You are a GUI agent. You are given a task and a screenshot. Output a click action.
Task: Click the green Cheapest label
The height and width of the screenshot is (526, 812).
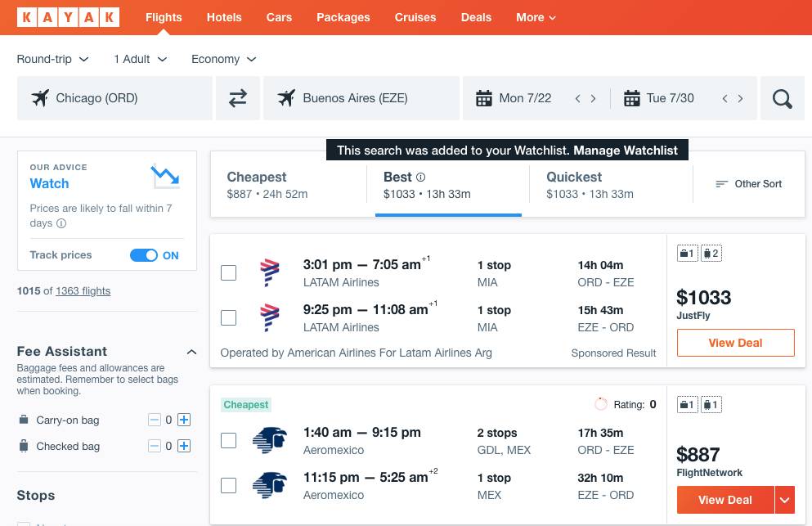click(x=246, y=405)
